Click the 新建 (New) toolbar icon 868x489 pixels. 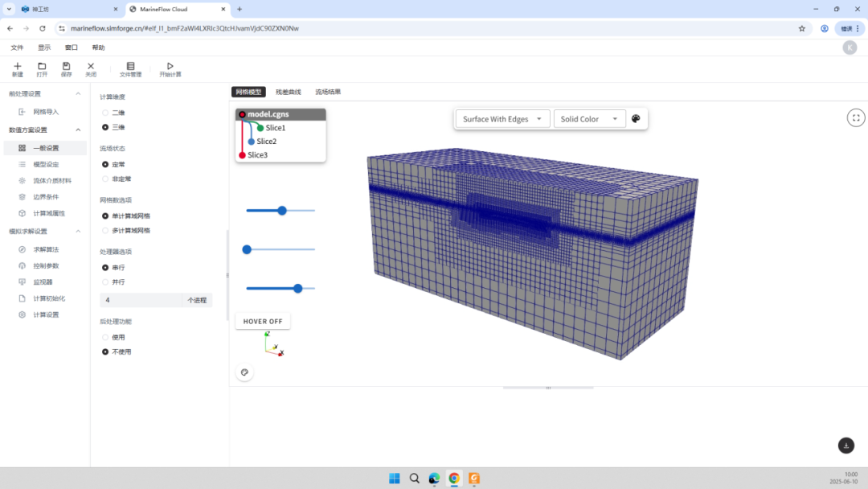click(x=18, y=69)
